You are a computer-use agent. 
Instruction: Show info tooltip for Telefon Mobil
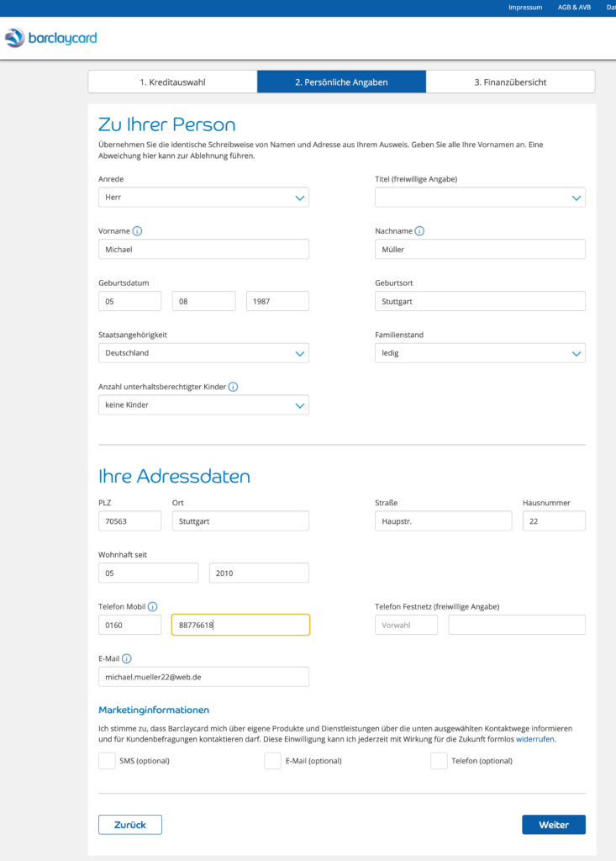tap(153, 607)
